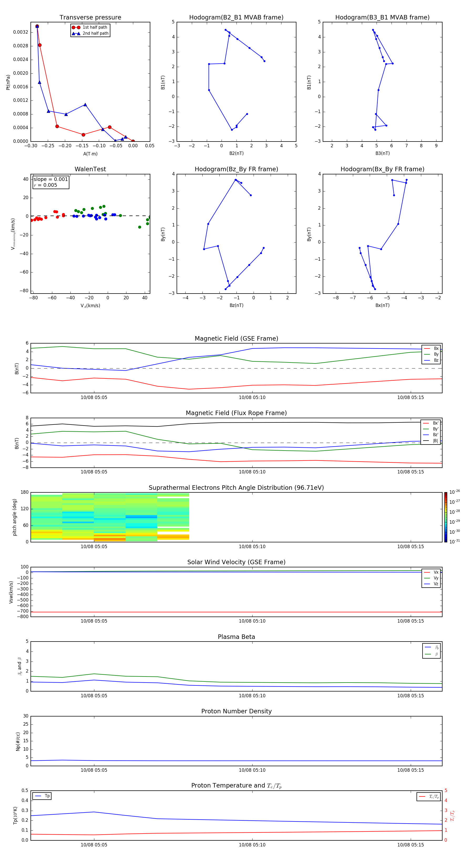Screen dimensions: 473x868
Task: Click the 'Hodogram(B2_B1 MVAB frame)' title
Action: pos(236,18)
